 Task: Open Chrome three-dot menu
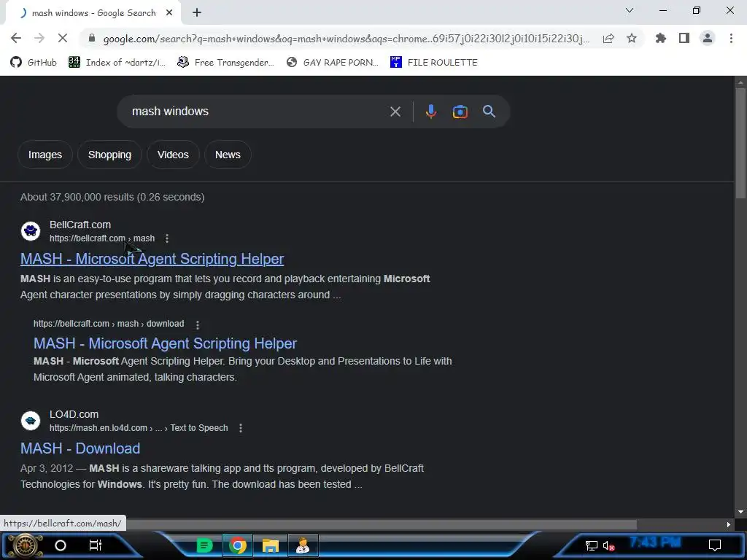point(731,38)
